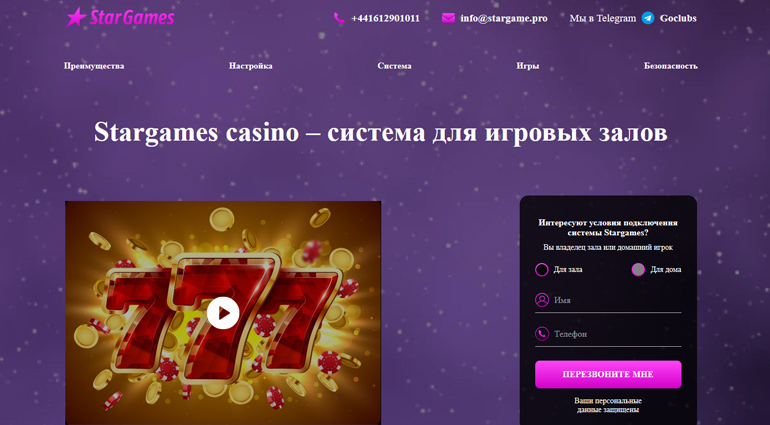Click the StarGames star logo
770x425 pixels.
pyautogui.click(x=120, y=18)
